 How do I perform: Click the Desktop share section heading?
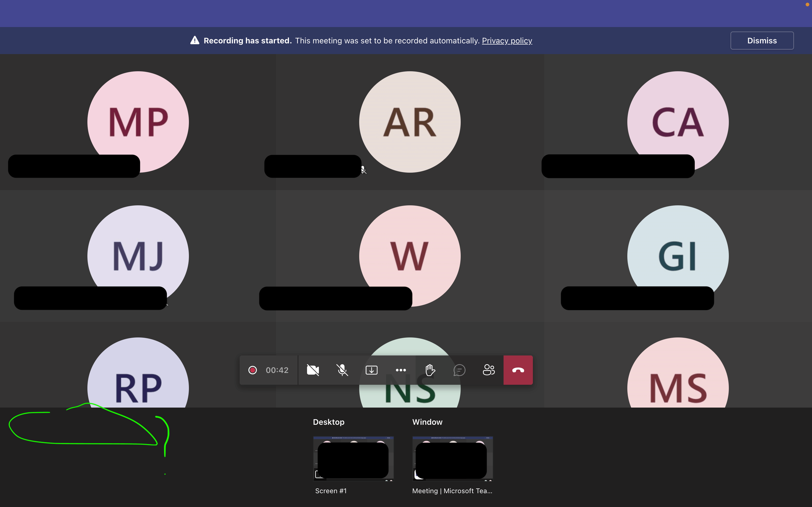coord(328,422)
